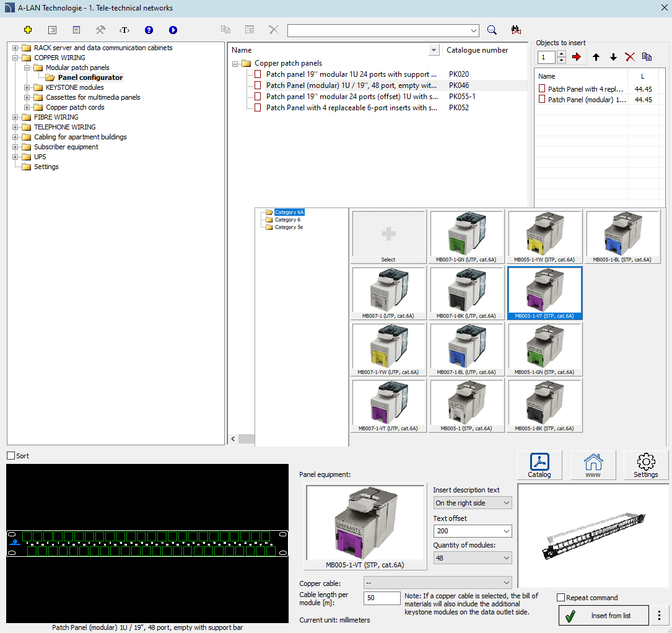Click red arrow to add object to list
This screenshot has width=672, height=633.
(x=577, y=57)
